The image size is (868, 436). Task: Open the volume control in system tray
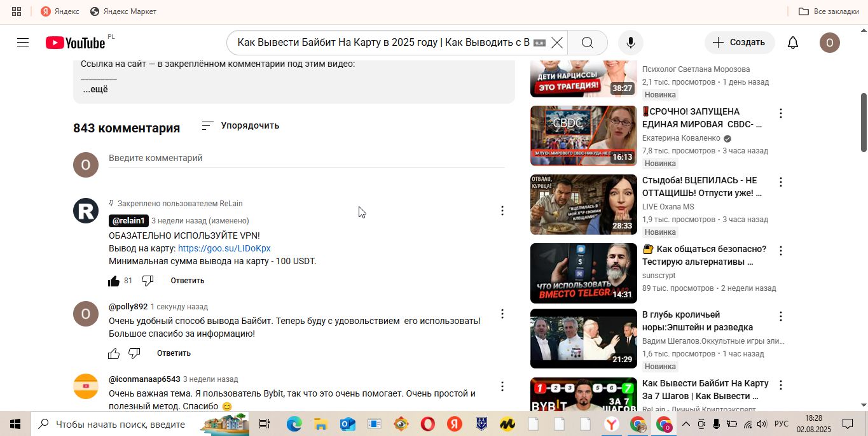(762, 424)
